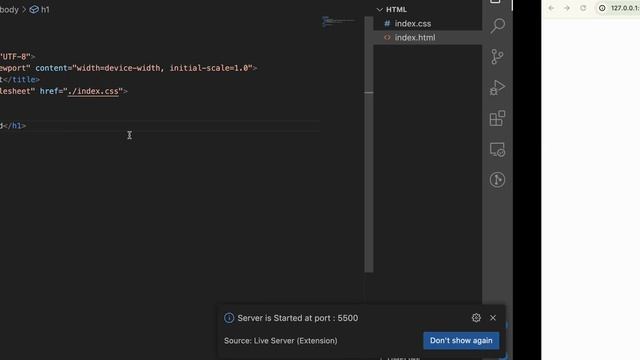Click the closing title tag in editor
This screenshot has height=360, width=640.
coord(21,80)
